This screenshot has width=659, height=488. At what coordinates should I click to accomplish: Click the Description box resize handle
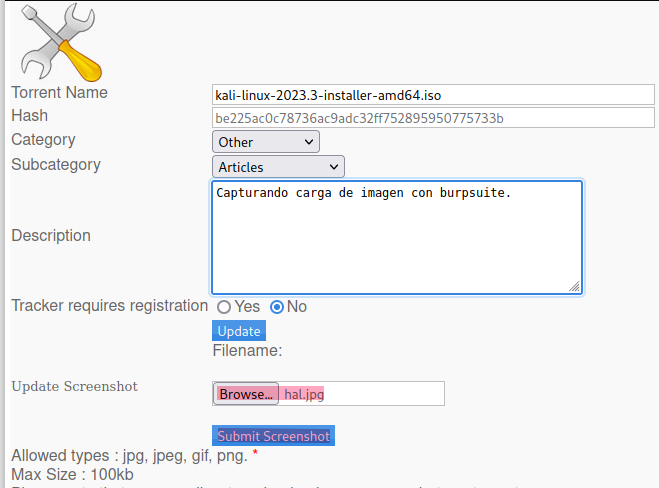point(574,286)
